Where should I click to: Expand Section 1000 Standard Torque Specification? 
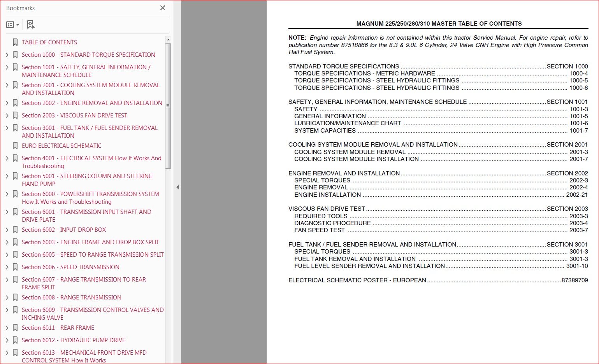pos(7,55)
